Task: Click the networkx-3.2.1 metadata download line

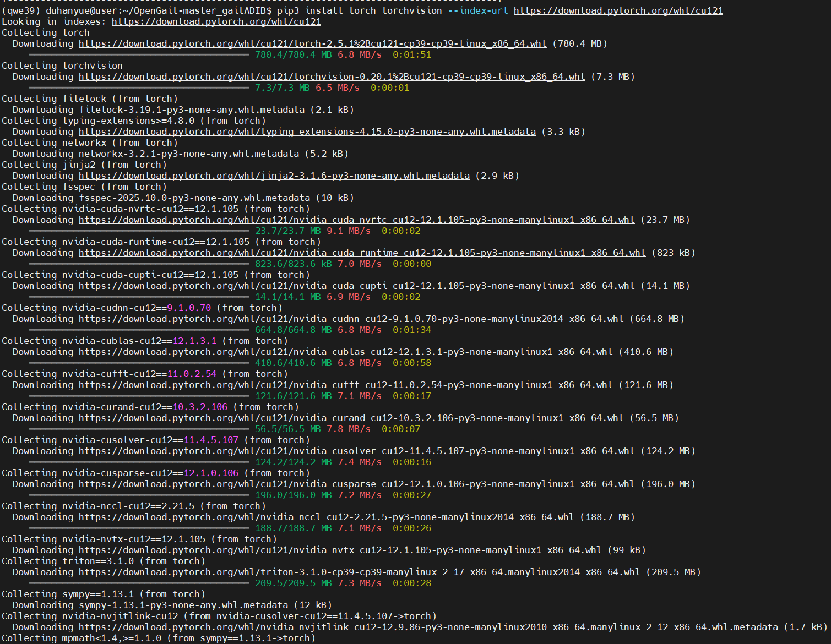Action: 180,154
